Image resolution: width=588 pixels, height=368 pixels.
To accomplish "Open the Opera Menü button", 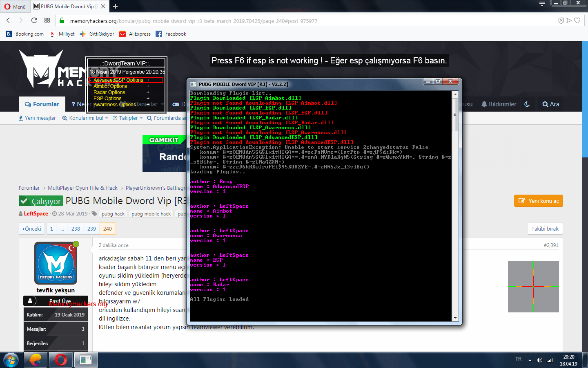I will tap(15, 6).
